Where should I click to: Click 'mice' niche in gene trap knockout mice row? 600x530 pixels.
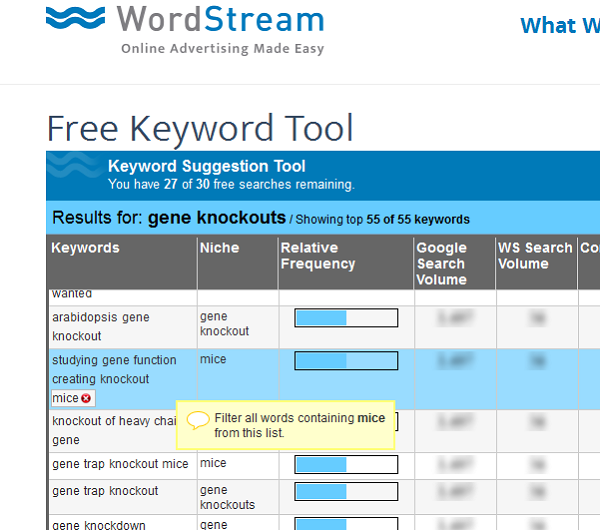[x=213, y=463]
